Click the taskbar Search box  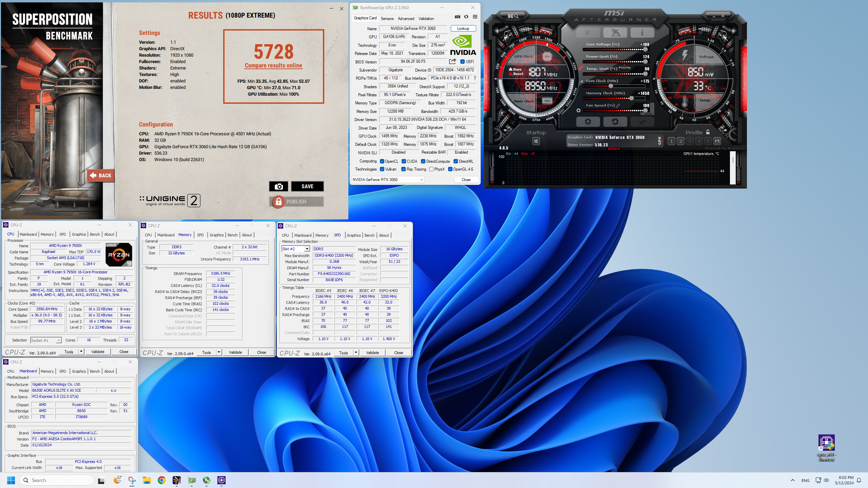pyautogui.click(x=57, y=480)
